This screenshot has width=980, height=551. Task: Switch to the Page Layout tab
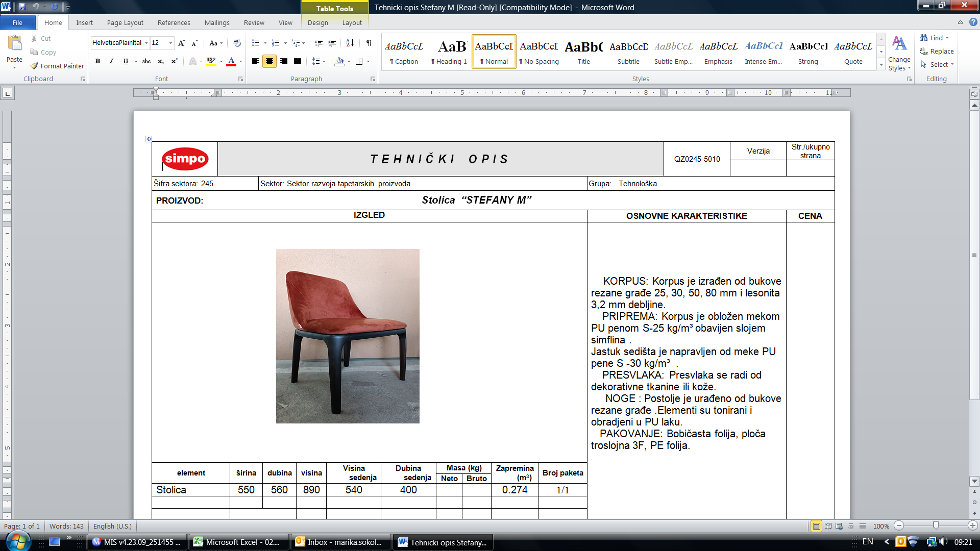click(125, 22)
